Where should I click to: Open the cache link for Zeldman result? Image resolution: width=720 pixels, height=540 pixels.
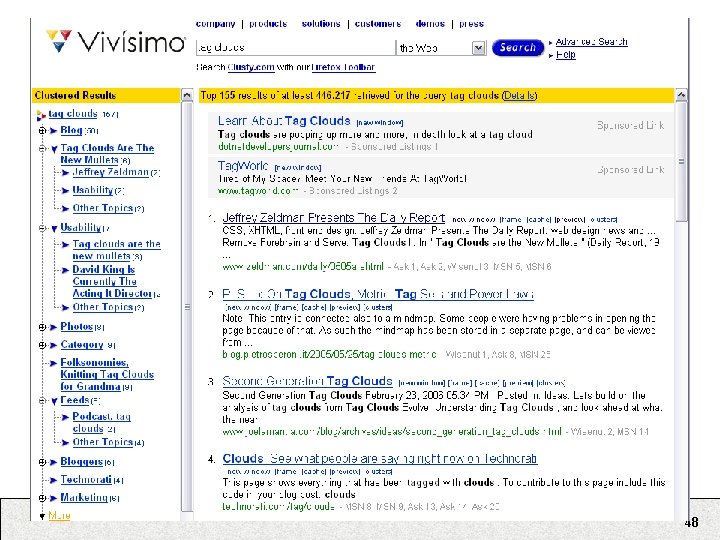(x=539, y=220)
